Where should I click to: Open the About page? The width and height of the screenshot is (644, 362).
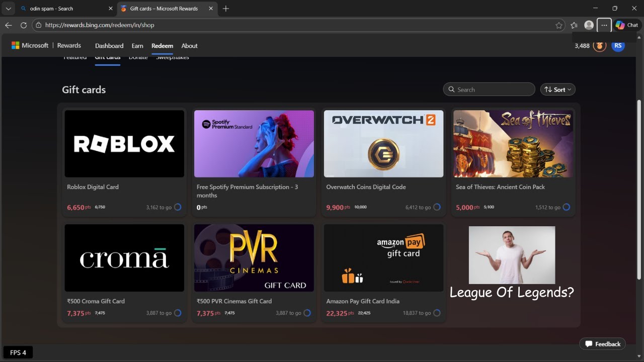189,46
